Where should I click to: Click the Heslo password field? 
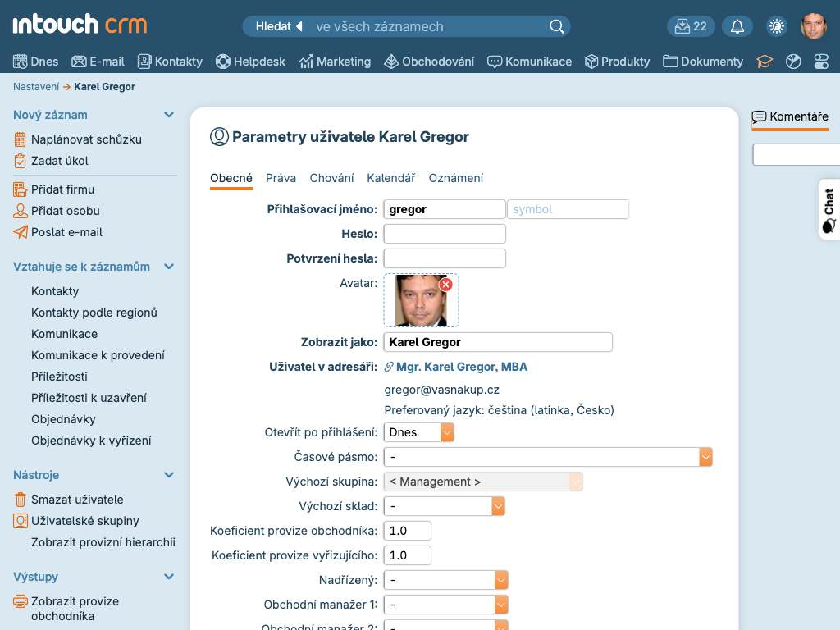[445, 234]
